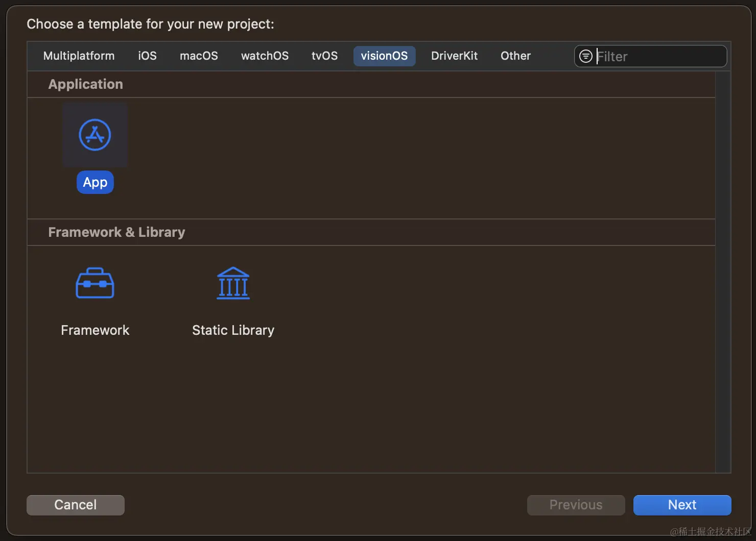Select the Framework toolbox icon
The image size is (756, 541).
(95, 283)
